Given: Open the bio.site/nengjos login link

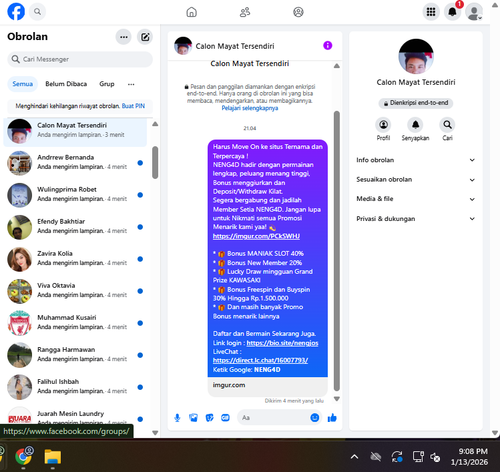Looking at the screenshot, I should 282,343.
